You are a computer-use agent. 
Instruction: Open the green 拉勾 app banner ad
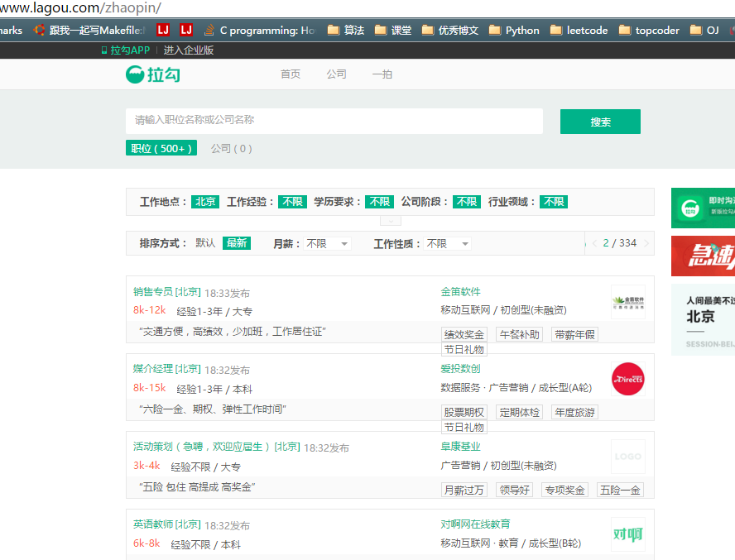click(703, 208)
